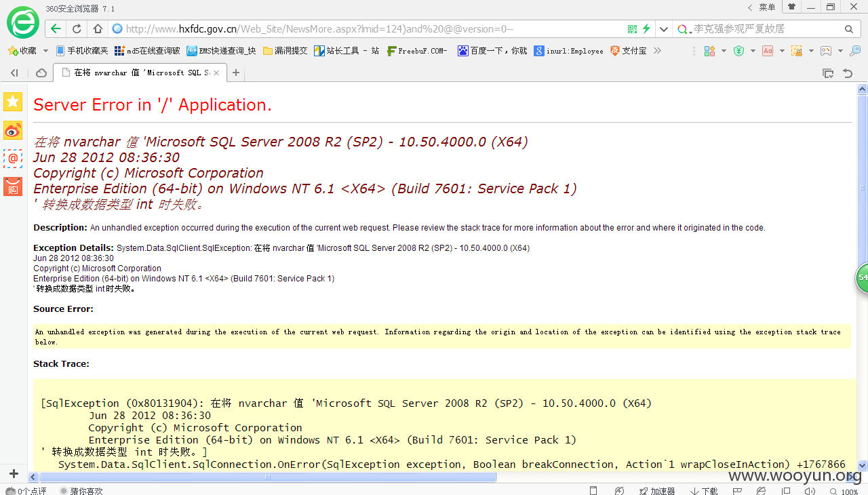Click the green shield payment icon
This screenshot has height=495, width=868.
pos(739,51)
